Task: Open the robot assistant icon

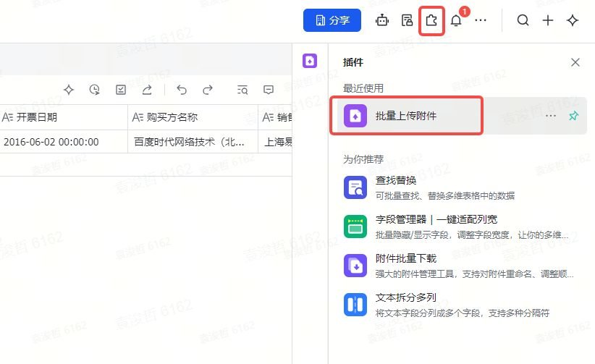Action: [382, 20]
